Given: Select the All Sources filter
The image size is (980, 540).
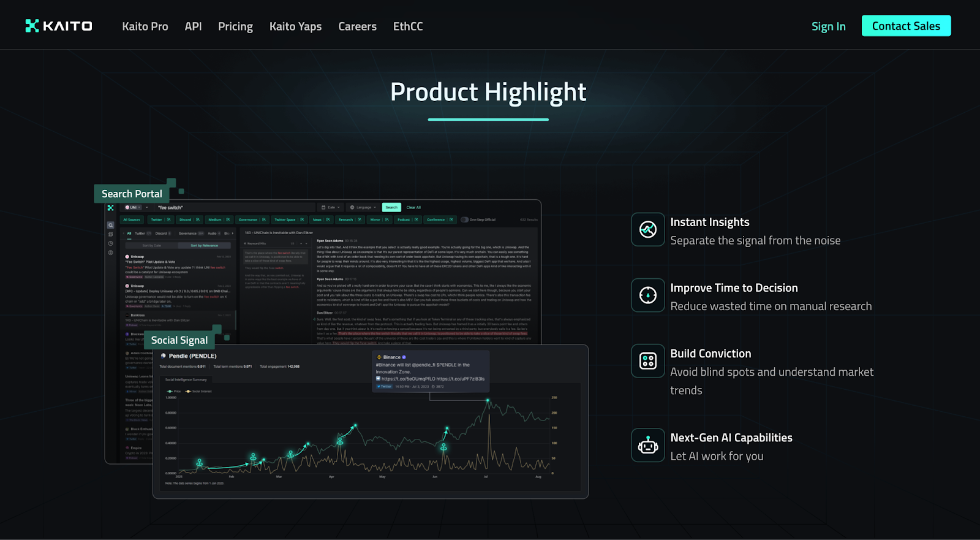Looking at the screenshot, I should point(132,219).
